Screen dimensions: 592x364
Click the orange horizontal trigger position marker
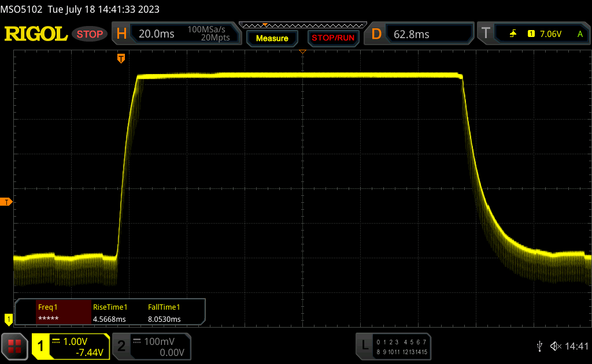(121, 58)
